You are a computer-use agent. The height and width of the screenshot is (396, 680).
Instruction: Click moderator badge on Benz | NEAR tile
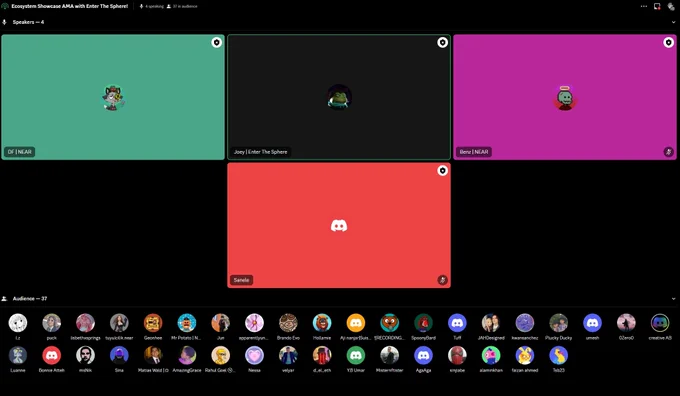pyautogui.click(x=668, y=43)
